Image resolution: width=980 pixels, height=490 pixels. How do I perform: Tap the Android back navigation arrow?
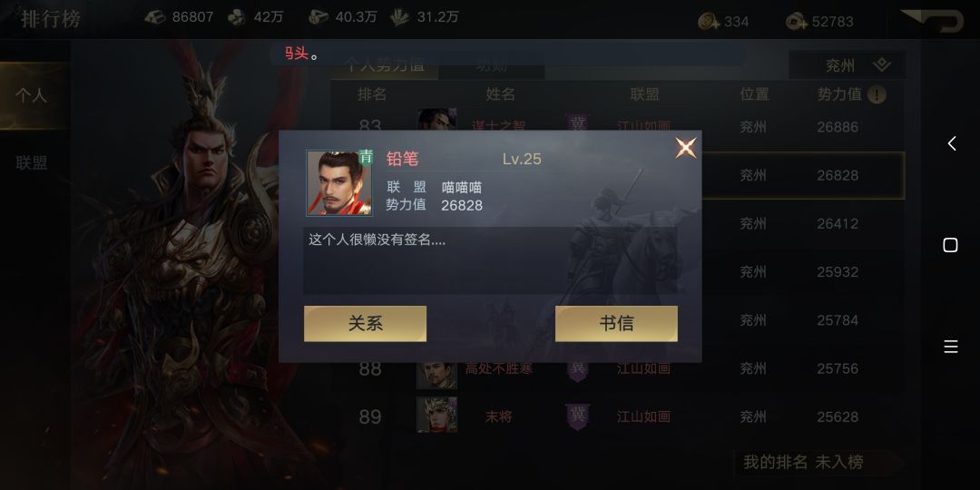point(951,143)
